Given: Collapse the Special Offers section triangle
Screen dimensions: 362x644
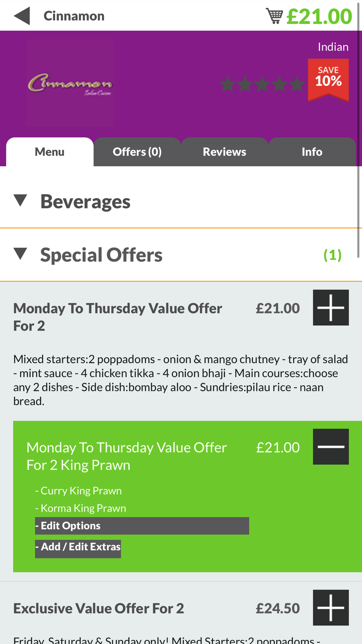Looking at the screenshot, I should 20,254.
